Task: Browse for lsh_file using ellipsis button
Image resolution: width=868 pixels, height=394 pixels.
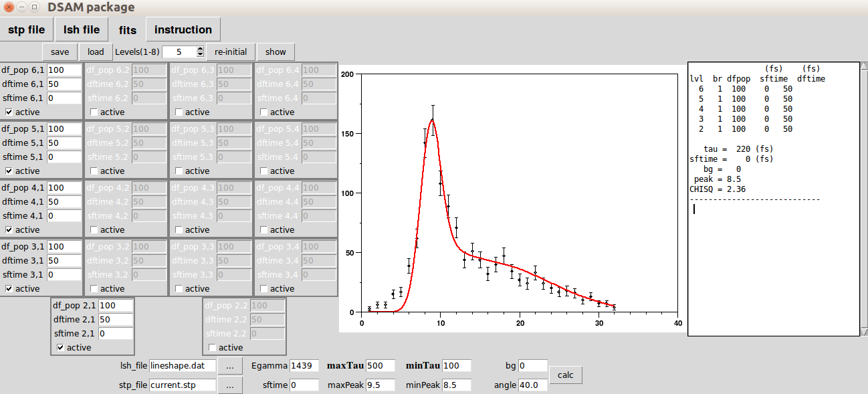Action: click(229, 366)
